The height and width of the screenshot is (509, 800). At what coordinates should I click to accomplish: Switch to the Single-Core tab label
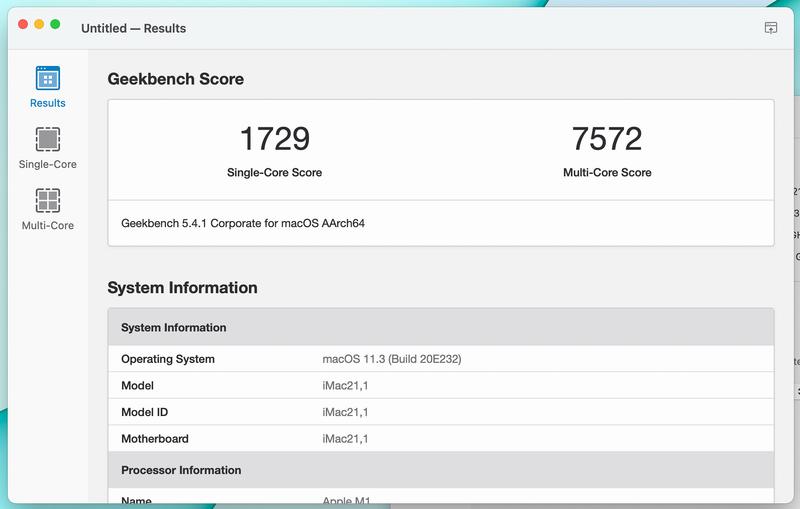pos(47,164)
